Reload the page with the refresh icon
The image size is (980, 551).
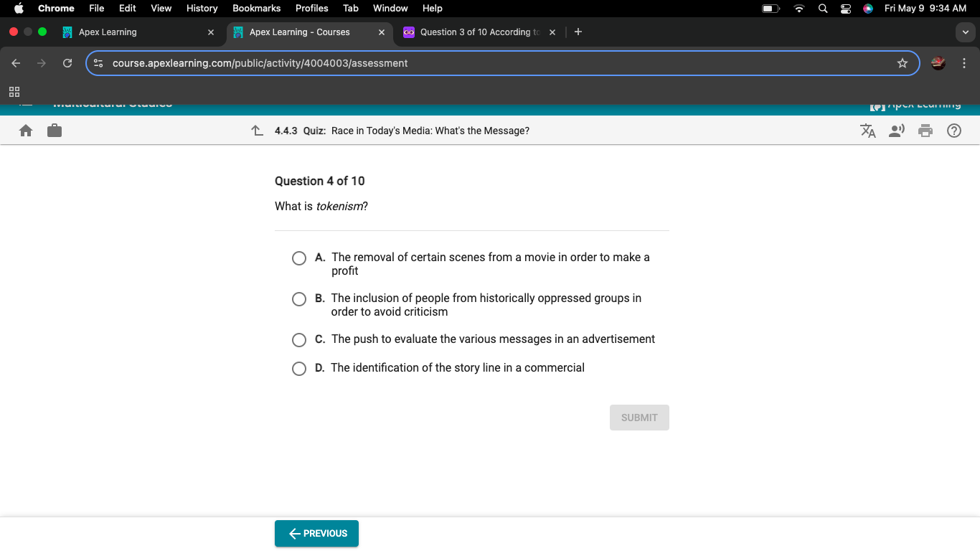point(67,63)
